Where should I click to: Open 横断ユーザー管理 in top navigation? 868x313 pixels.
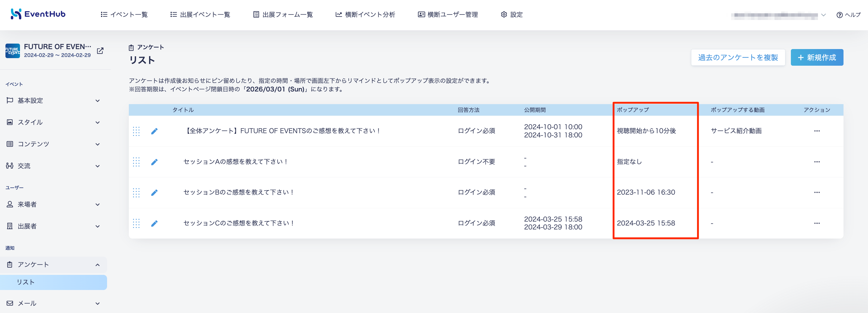(x=448, y=15)
